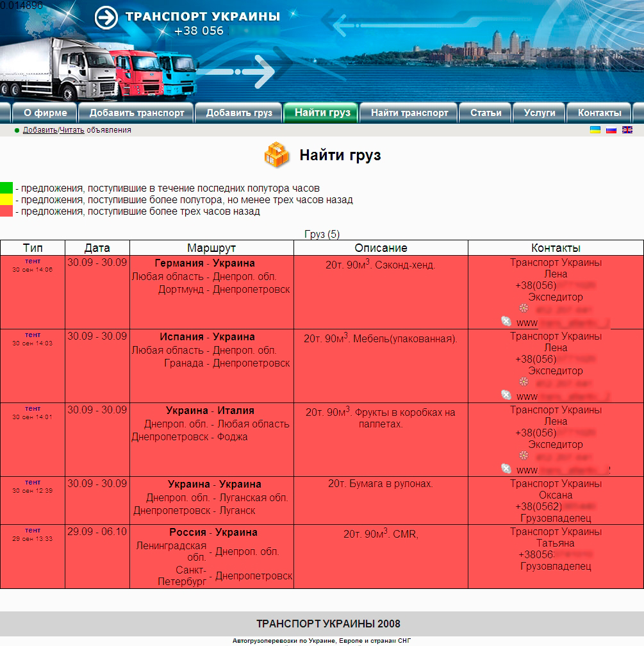Open www link in Испания - Украина row
Image resolution: width=644 pixels, height=646 pixels.
(527, 397)
